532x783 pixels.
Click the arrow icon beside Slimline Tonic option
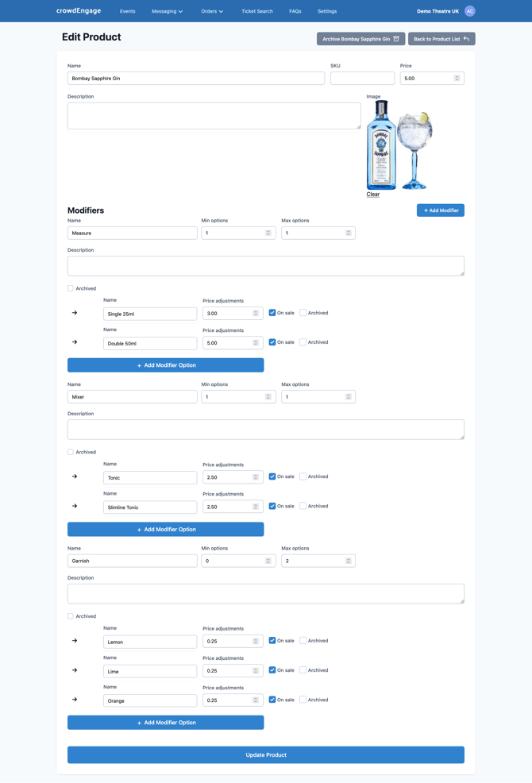coord(75,506)
